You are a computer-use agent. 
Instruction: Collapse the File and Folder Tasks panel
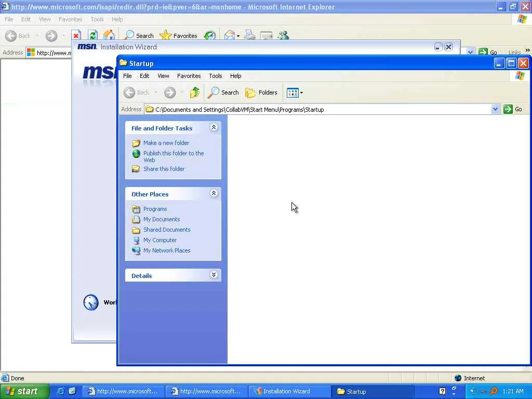pos(214,127)
